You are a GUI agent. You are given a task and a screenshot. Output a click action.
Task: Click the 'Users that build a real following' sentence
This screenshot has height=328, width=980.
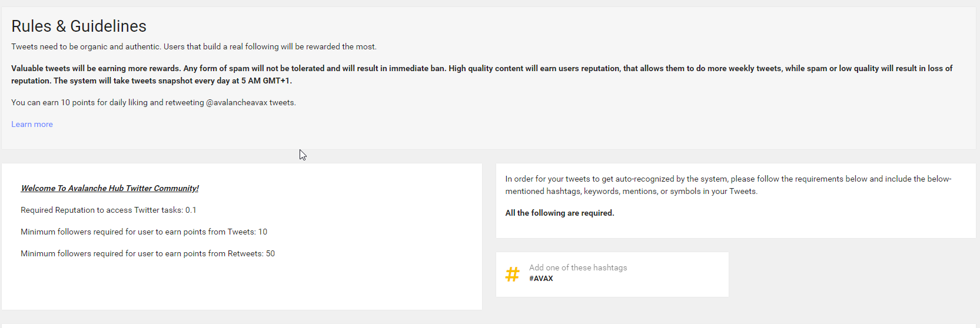pyautogui.click(x=270, y=46)
